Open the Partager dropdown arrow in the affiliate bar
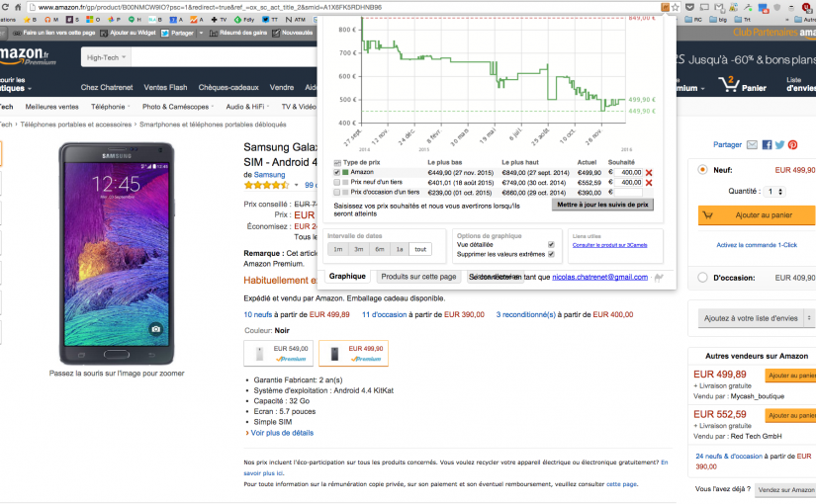This screenshot has height=504, width=816. [201, 33]
